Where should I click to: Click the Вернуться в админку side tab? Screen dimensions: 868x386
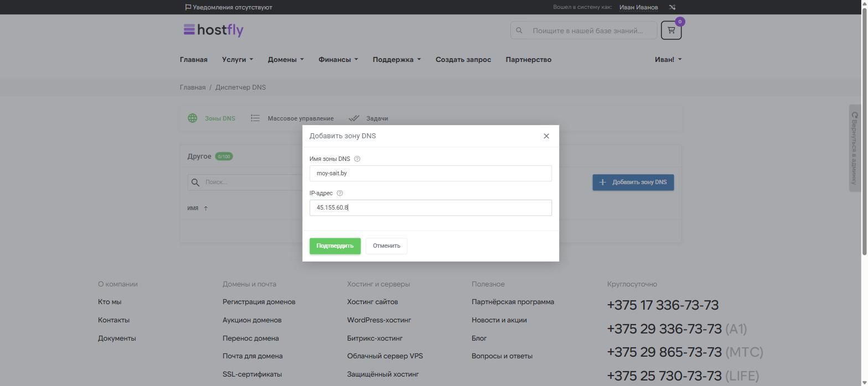tap(855, 148)
